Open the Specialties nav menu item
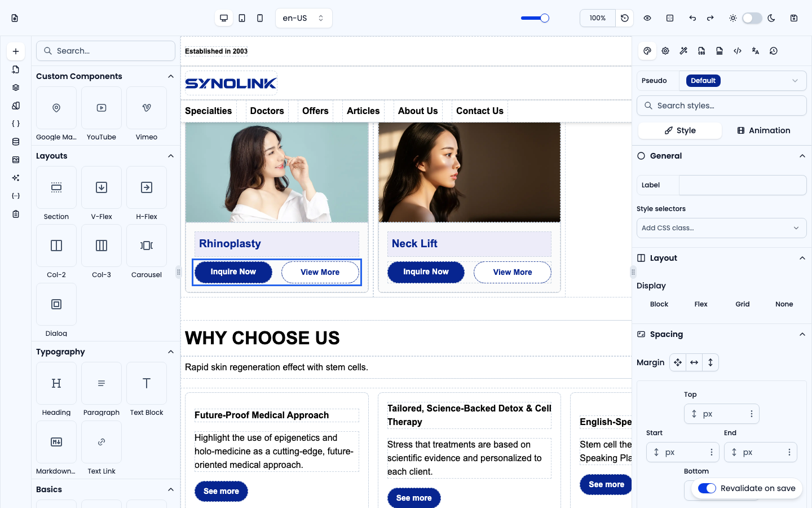The height and width of the screenshot is (508, 812). coord(209,111)
